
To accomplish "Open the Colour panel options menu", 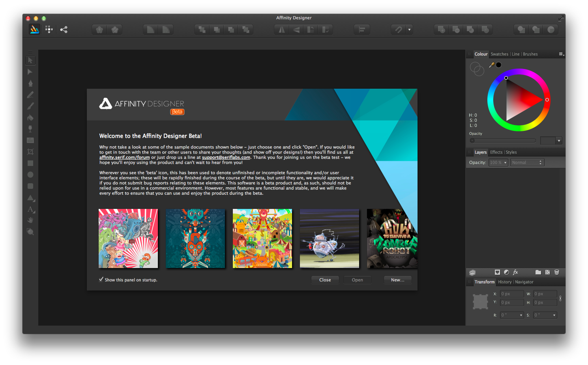I will click(x=561, y=54).
